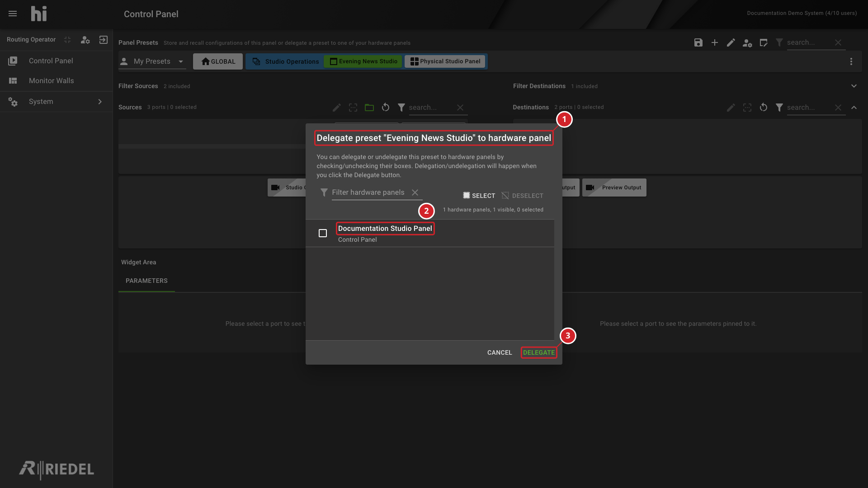Check the Documentation Studio Panel checkbox
The width and height of the screenshot is (868, 488).
(x=323, y=233)
